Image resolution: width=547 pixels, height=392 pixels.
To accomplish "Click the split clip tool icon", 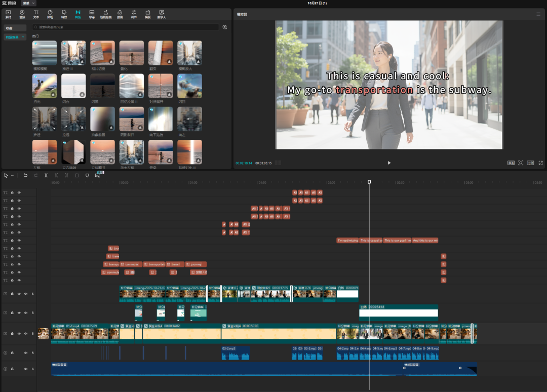I will pyautogui.click(x=46, y=175).
